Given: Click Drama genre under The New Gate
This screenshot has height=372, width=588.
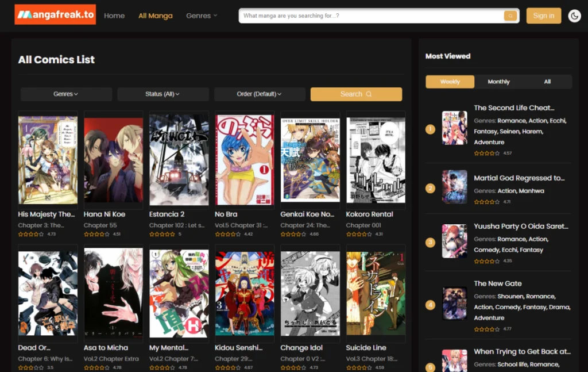Looking at the screenshot, I should click(x=559, y=307).
